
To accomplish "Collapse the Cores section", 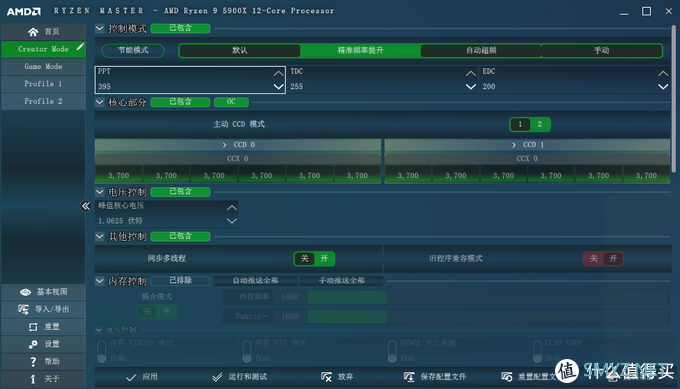I will tap(100, 102).
